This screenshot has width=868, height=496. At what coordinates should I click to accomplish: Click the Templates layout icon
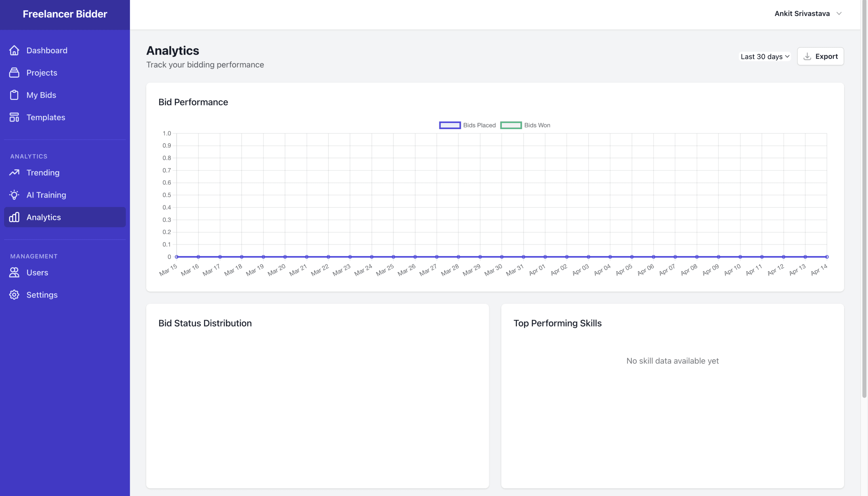click(14, 117)
